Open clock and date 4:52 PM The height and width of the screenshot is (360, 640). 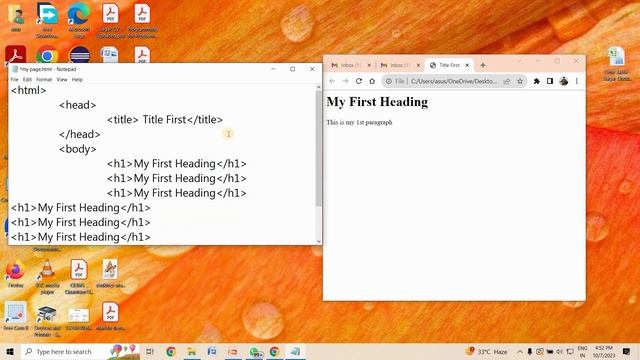tap(604, 351)
